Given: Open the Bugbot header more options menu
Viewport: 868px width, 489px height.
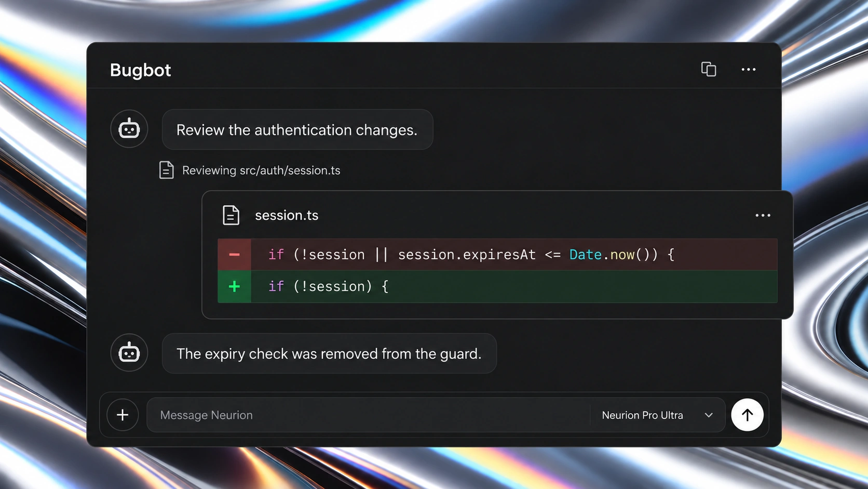Looking at the screenshot, I should pos(748,70).
